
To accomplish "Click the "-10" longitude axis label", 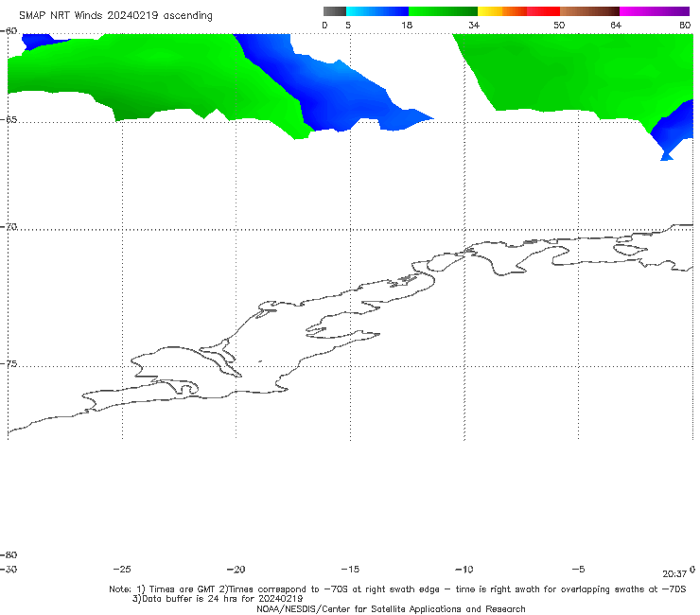I will [x=464, y=570].
